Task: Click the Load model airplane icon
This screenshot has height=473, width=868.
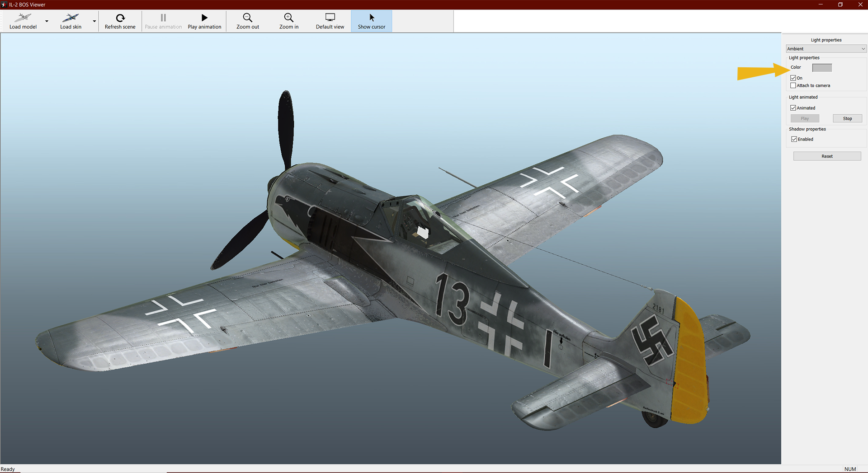Action: point(23,18)
